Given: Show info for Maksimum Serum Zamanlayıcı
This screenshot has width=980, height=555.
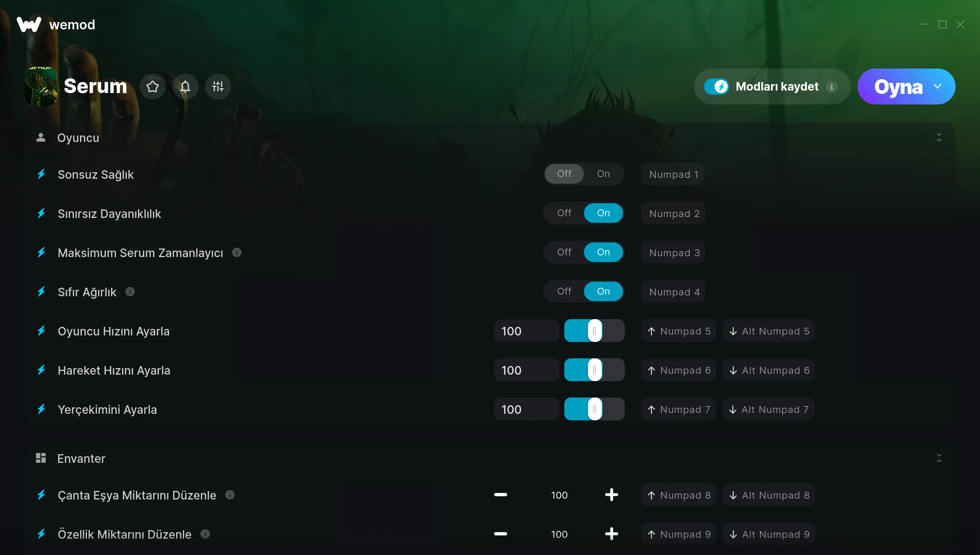Looking at the screenshot, I should 237,253.
